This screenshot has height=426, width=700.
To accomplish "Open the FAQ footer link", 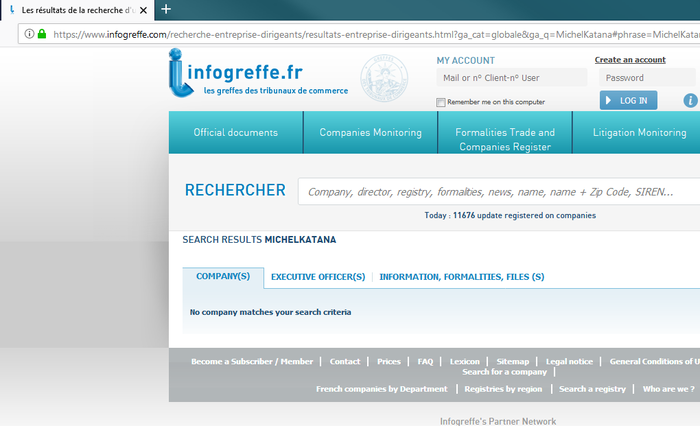I will tap(425, 361).
